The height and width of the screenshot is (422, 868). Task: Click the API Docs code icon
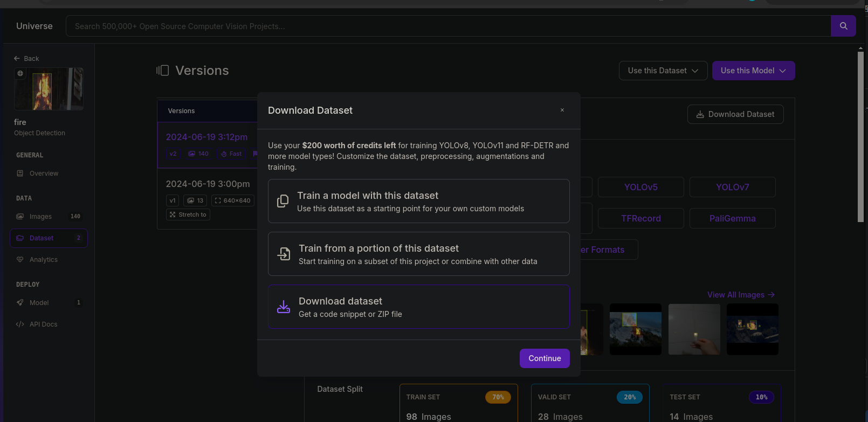20,324
